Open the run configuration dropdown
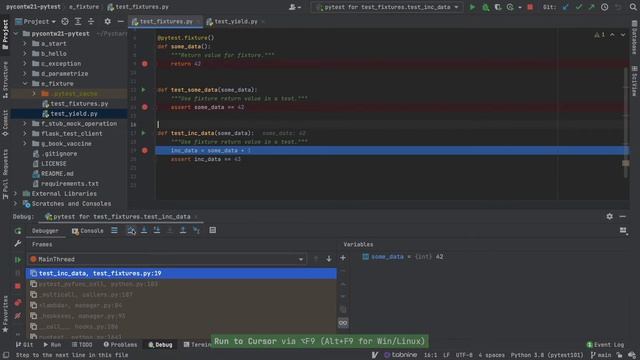This screenshot has width=640, height=360. pos(387,7)
